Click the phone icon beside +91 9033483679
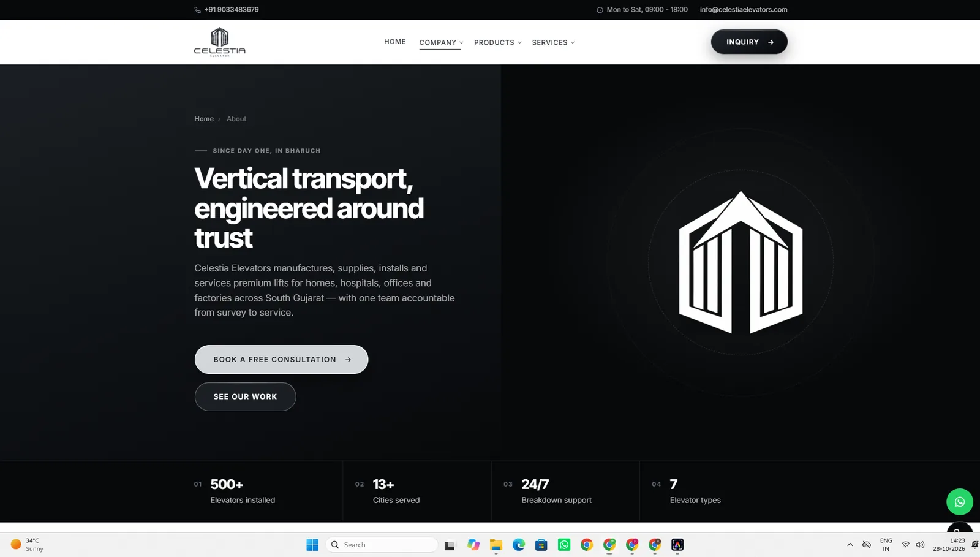980x557 pixels. (x=198, y=10)
